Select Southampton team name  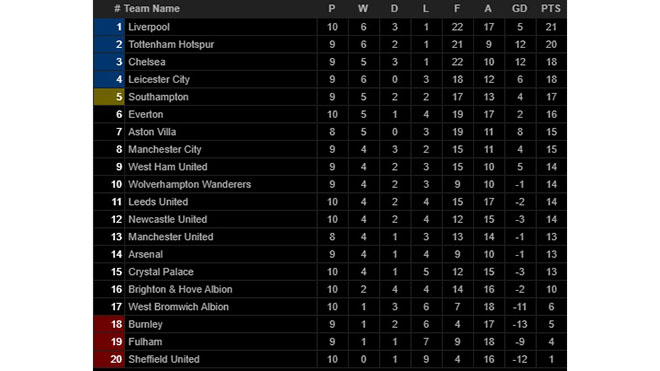tap(158, 97)
